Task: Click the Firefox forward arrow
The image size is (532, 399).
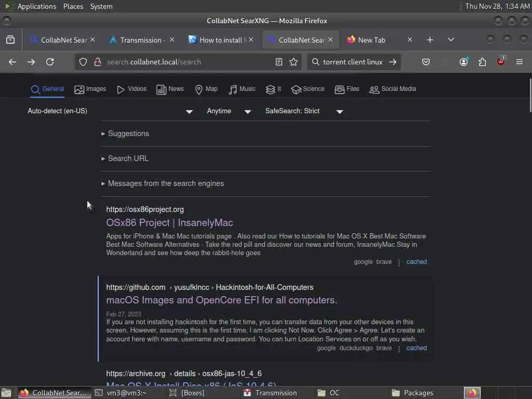Action: [31, 62]
